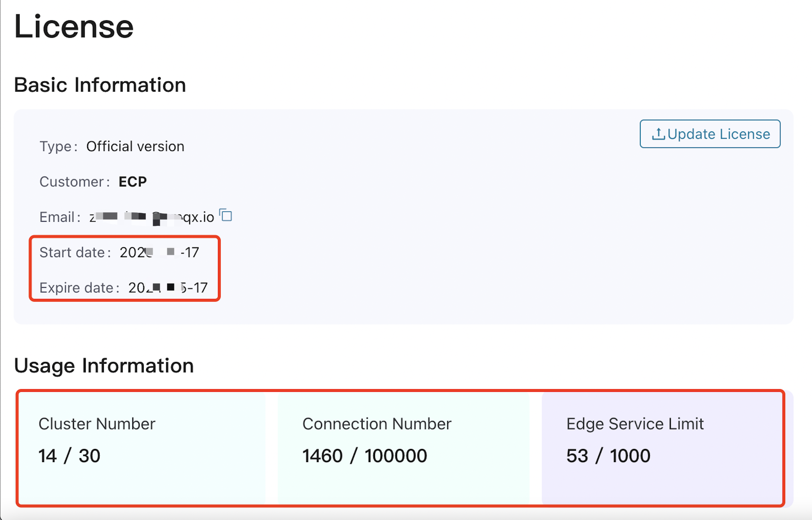Click the Official version type value

click(x=135, y=146)
